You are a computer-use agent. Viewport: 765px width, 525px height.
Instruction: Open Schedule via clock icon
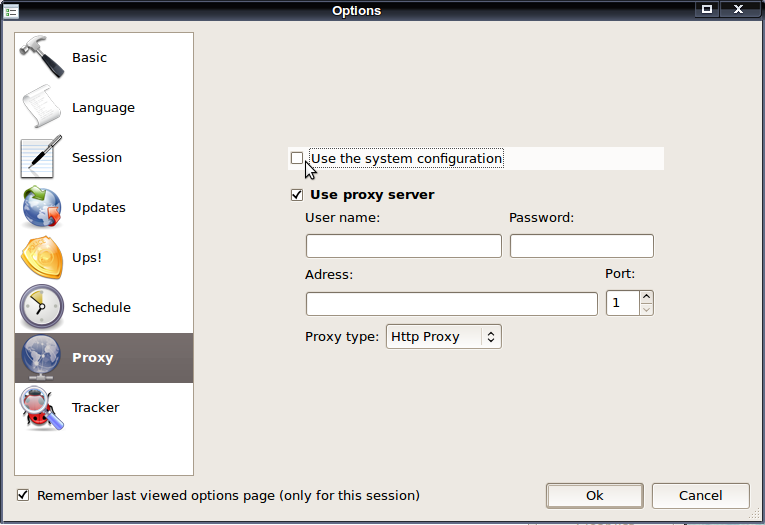41,307
